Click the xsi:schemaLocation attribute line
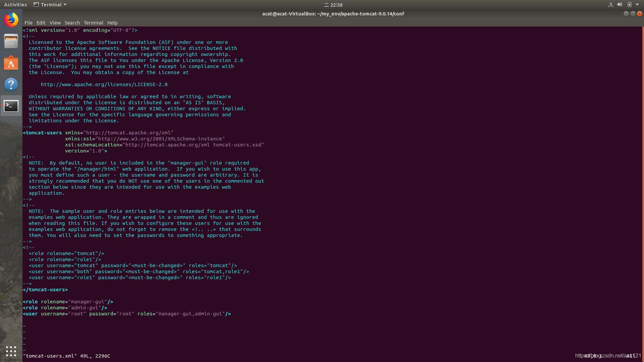This screenshot has width=644, height=362. click(164, 145)
